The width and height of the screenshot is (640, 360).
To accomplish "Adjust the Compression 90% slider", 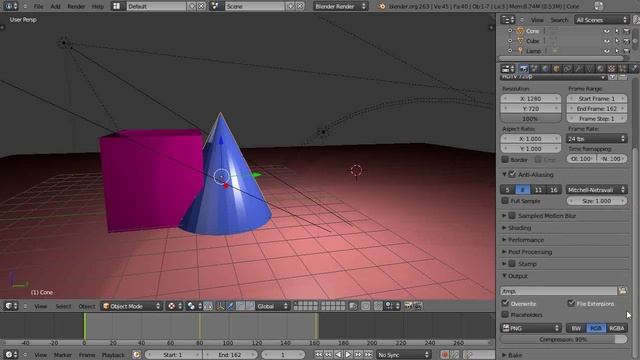I will tap(564, 340).
